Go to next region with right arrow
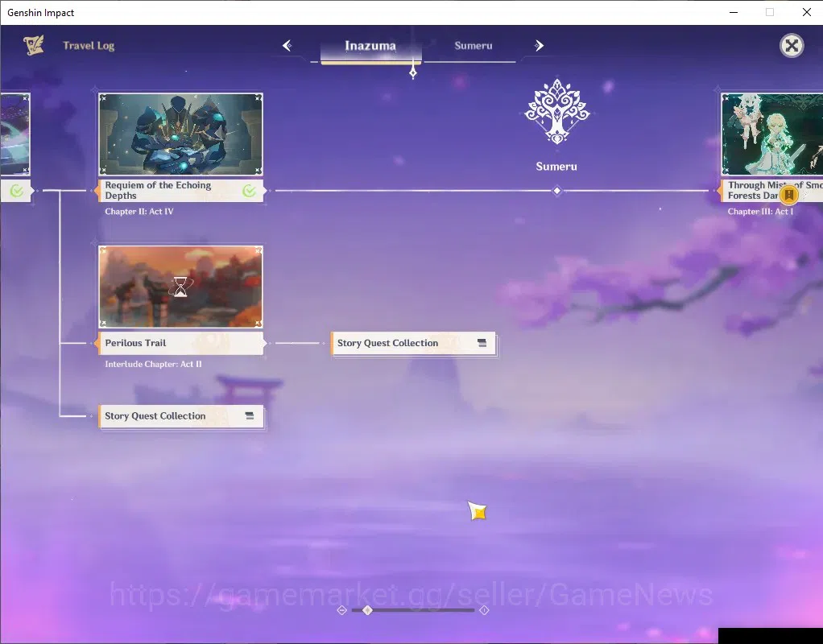The height and width of the screenshot is (644, 823). pyautogui.click(x=539, y=46)
